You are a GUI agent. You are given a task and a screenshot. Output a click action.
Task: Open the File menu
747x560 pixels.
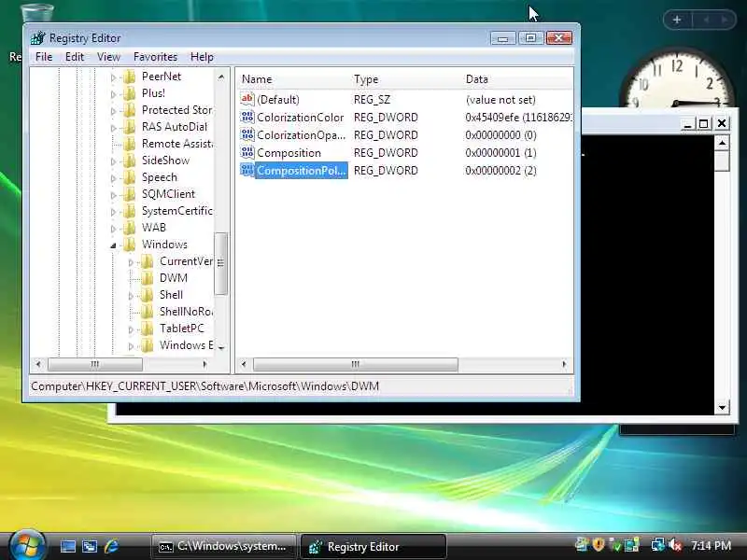click(44, 57)
